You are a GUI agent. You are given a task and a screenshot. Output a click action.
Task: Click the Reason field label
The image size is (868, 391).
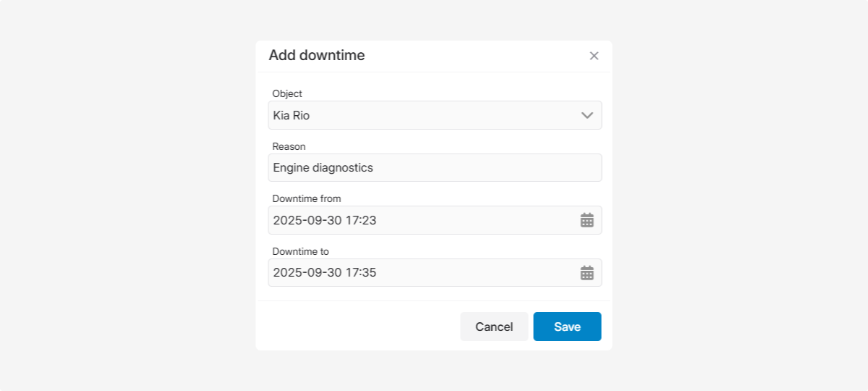289,146
